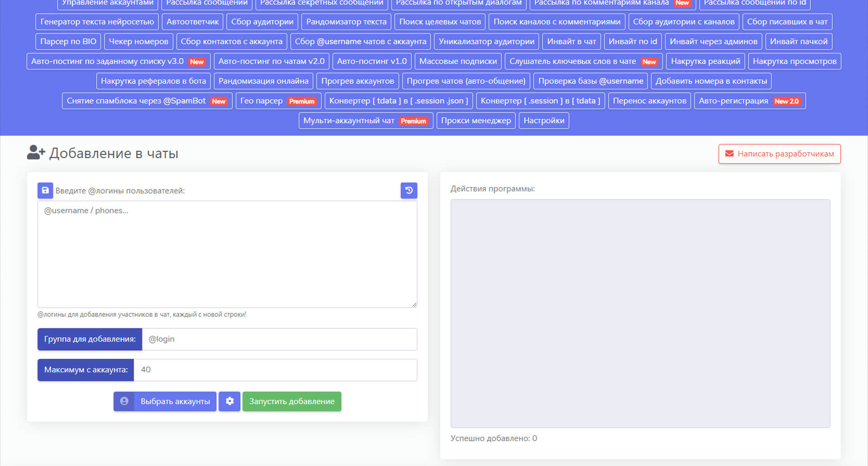Start adding with Запустить добавление
This screenshot has width=868, height=466.
click(291, 401)
